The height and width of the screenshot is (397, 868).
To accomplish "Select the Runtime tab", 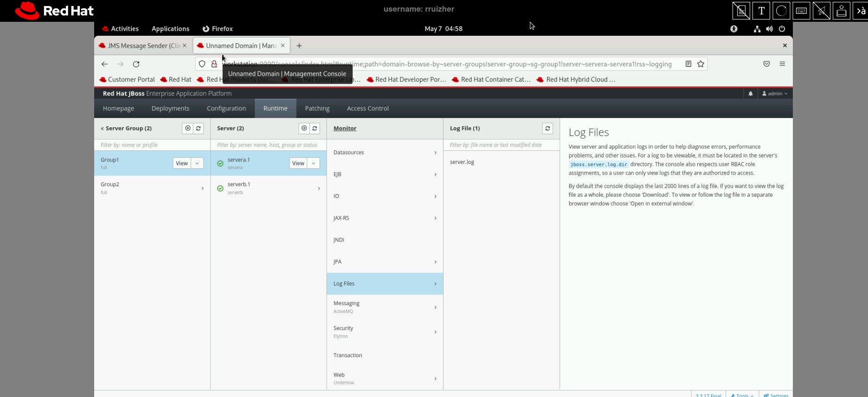I will coord(276,108).
